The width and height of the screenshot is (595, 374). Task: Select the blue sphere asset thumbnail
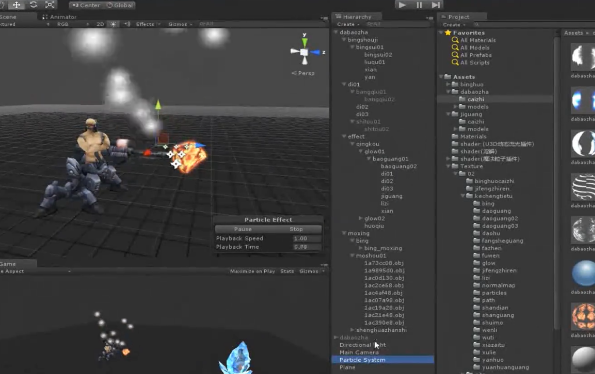[x=583, y=273]
